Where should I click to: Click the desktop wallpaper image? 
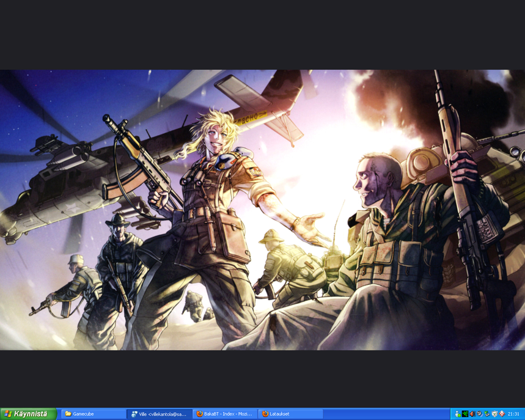pyautogui.click(x=263, y=208)
